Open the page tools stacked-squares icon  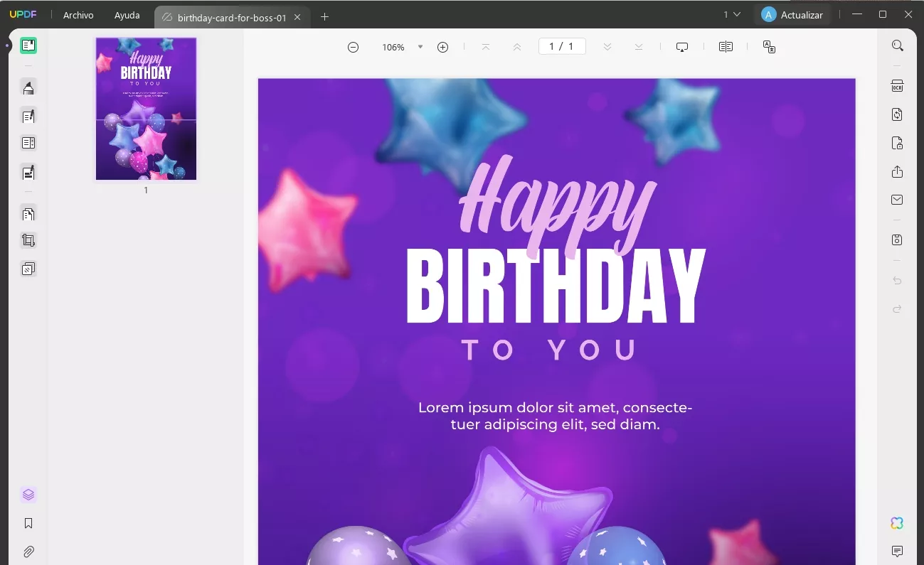(28, 269)
